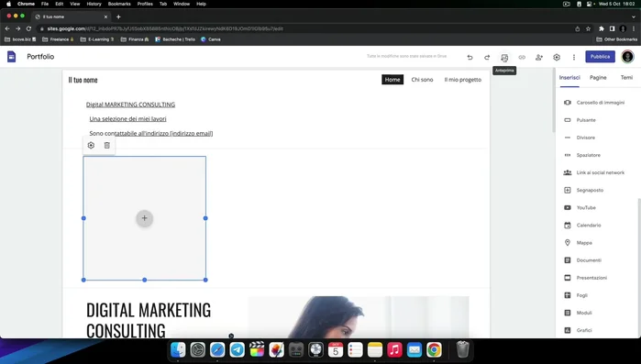Click the plus button inside the placeholder
The width and height of the screenshot is (641, 364).
[144, 218]
